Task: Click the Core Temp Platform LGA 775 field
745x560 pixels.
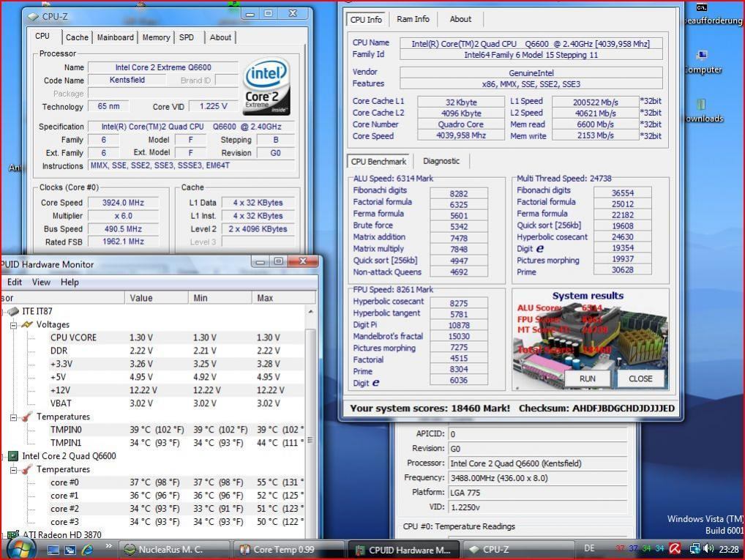Action: [x=538, y=493]
